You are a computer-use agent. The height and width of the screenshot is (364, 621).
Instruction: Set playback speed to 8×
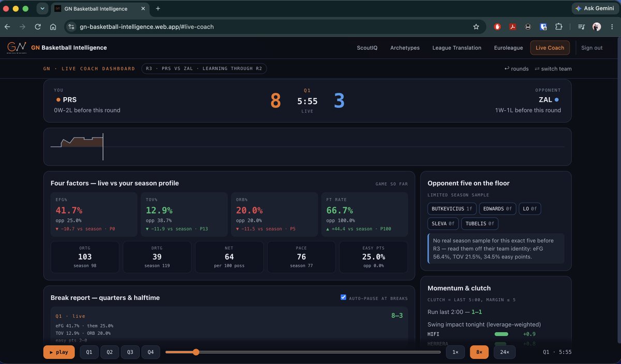pos(479,352)
